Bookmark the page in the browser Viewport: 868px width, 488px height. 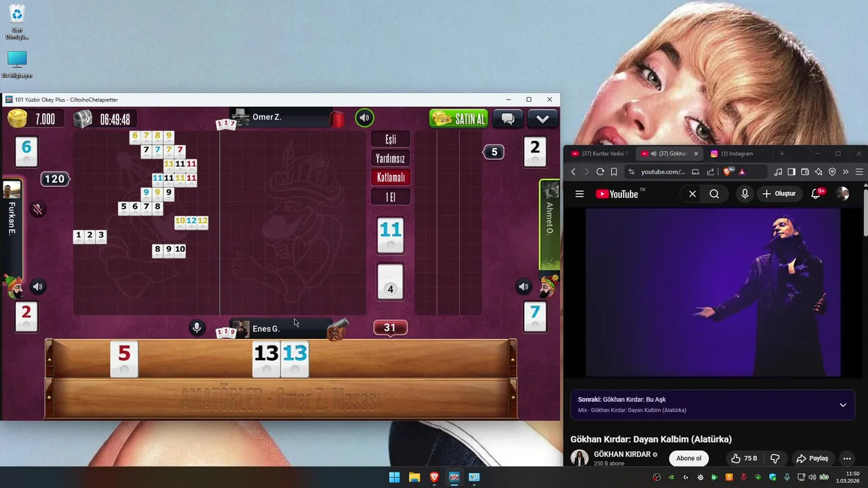pyautogui.click(x=614, y=172)
